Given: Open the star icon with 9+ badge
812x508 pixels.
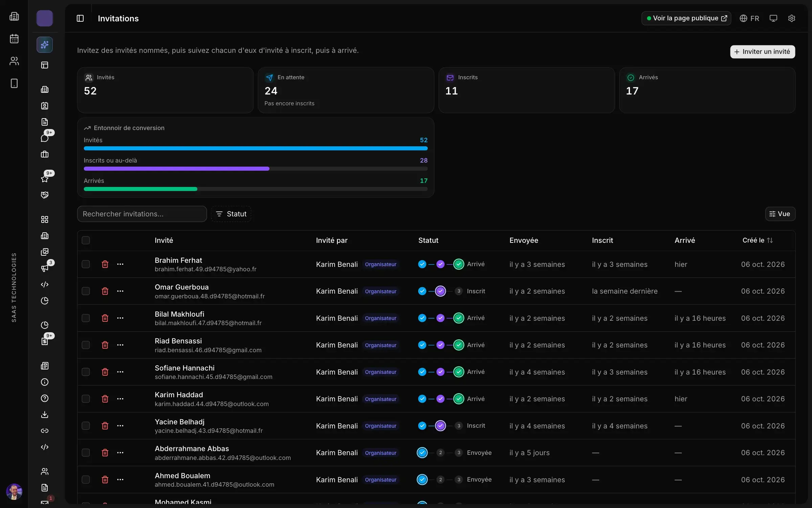Looking at the screenshot, I should tap(45, 178).
